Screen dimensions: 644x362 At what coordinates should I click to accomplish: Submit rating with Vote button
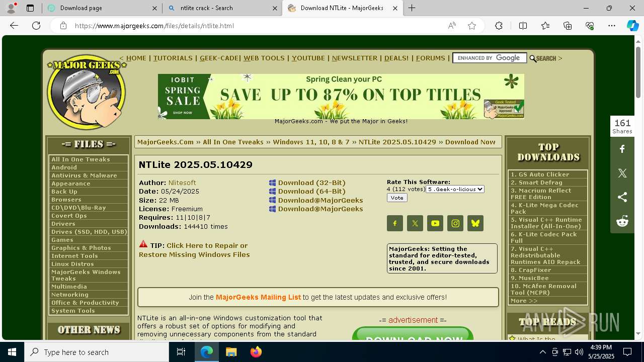coord(397,198)
